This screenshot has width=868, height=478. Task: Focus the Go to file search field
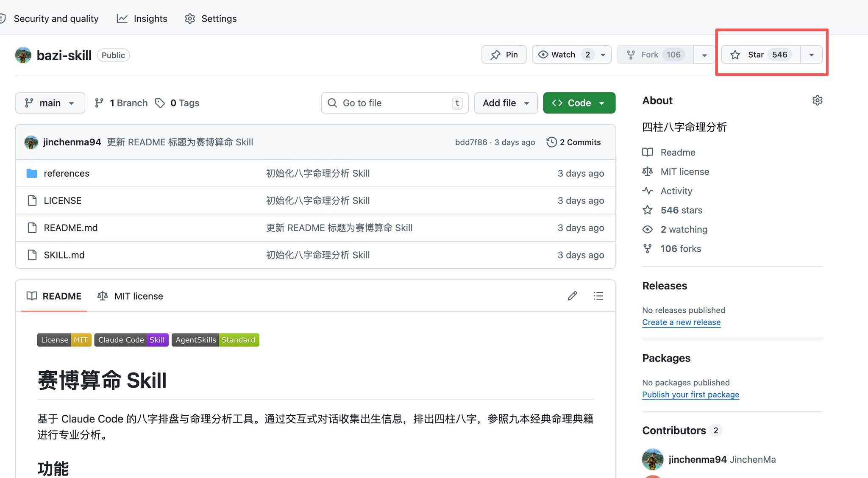tap(395, 103)
